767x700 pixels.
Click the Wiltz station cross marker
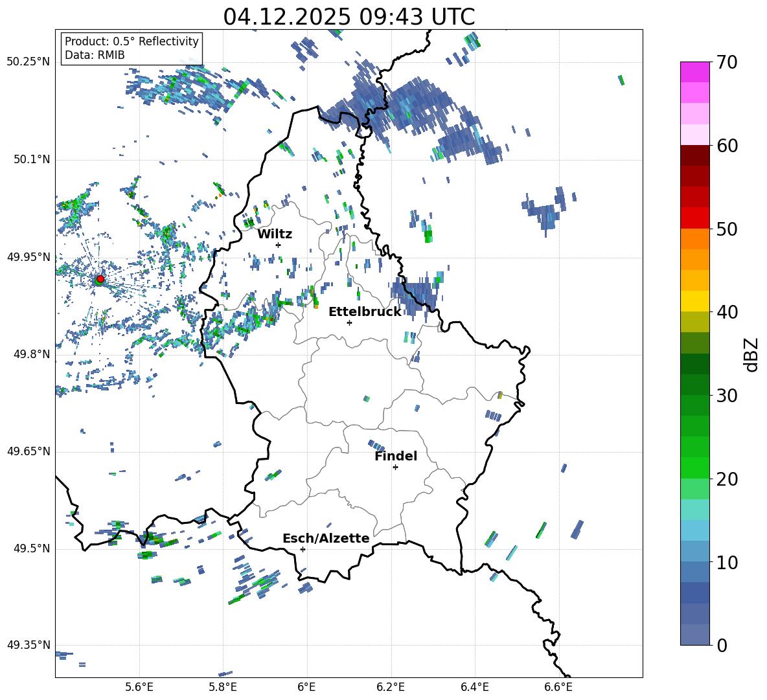(279, 245)
